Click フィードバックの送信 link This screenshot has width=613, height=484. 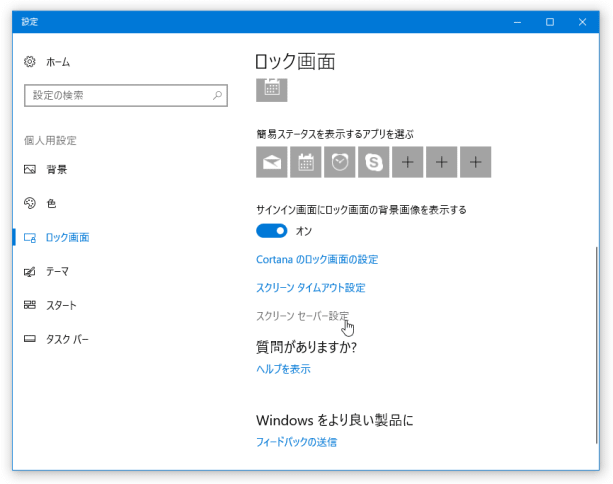[x=296, y=442]
